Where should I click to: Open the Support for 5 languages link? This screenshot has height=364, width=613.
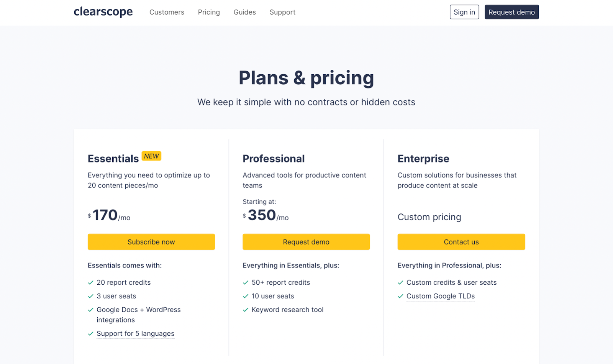(135, 334)
